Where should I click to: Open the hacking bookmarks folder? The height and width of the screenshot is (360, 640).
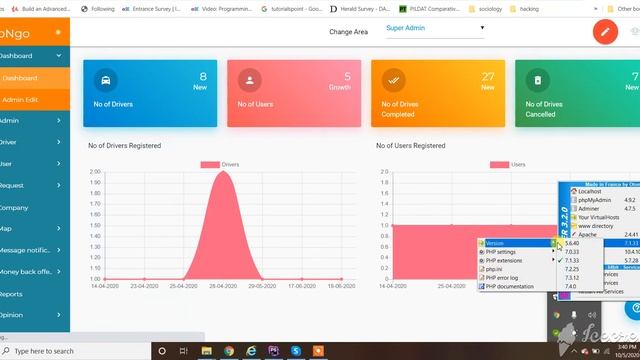[x=524, y=9]
